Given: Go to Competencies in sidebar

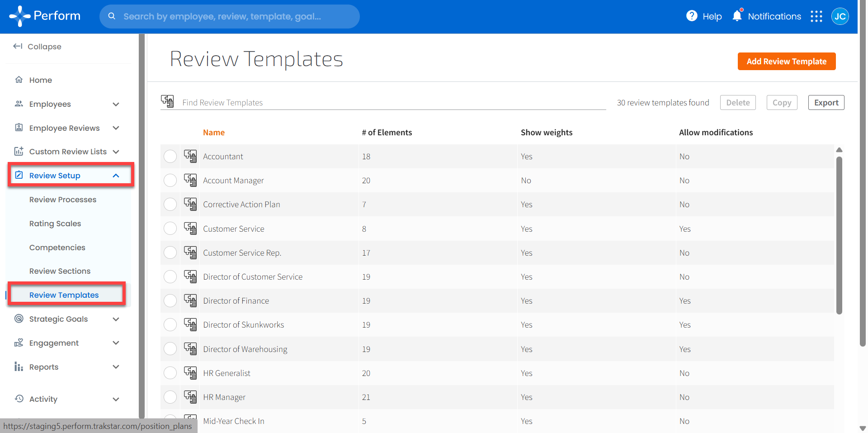Looking at the screenshot, I should pyautogui.click(x=57, y=247).
